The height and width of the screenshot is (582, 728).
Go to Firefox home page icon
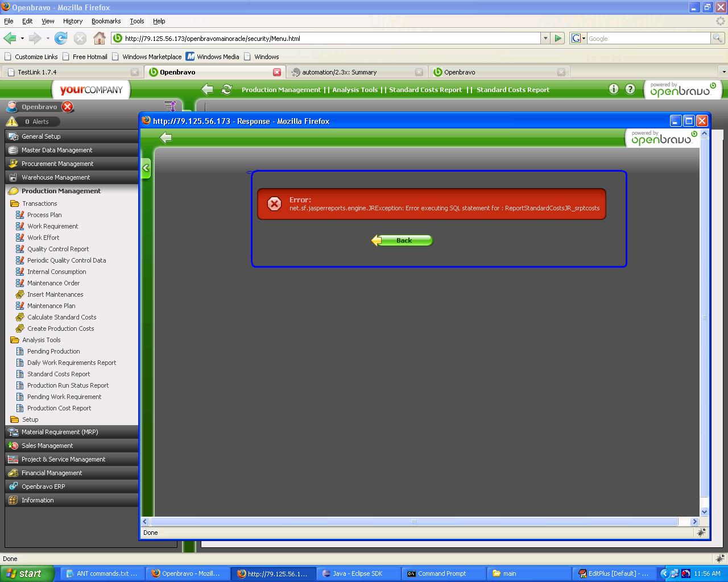[100, 39]
